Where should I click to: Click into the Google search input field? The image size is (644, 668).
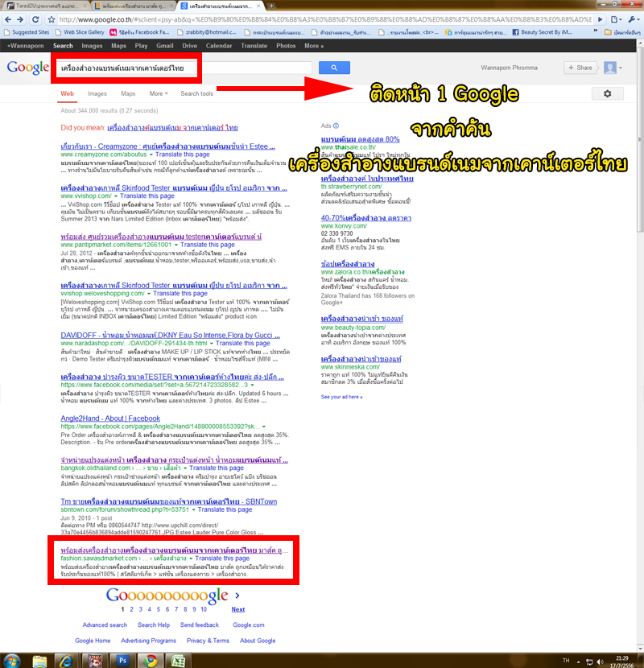click(184, 68)
